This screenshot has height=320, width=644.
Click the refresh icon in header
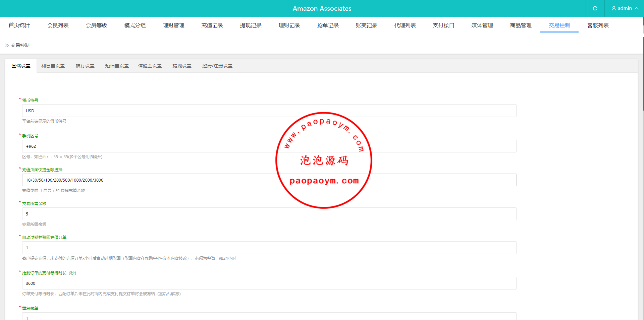tap(595, 8)
